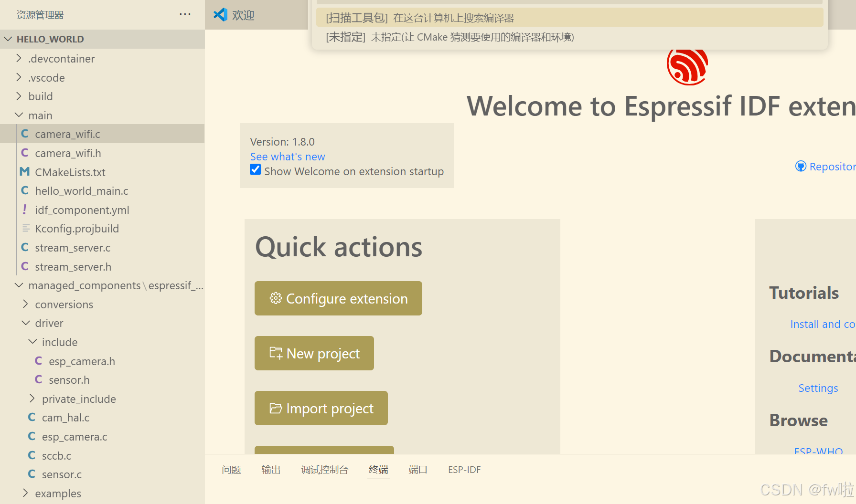Click open-folder icon on Import project button

pyautogui.click(x=276, y=408)
